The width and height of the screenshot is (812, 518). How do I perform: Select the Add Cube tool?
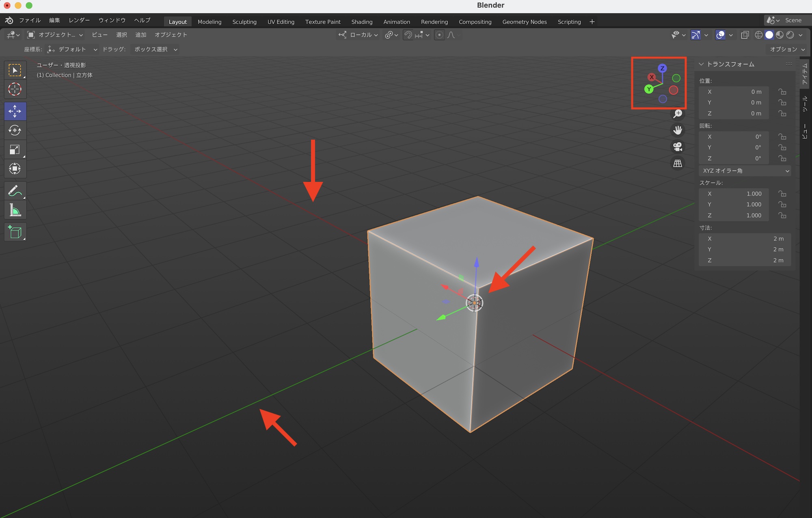pyautogui.click(x=15, y=232)
